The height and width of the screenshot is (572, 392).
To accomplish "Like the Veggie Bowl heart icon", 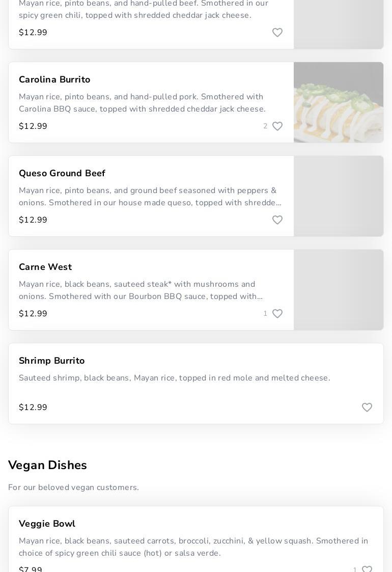I will coord(367,569).
